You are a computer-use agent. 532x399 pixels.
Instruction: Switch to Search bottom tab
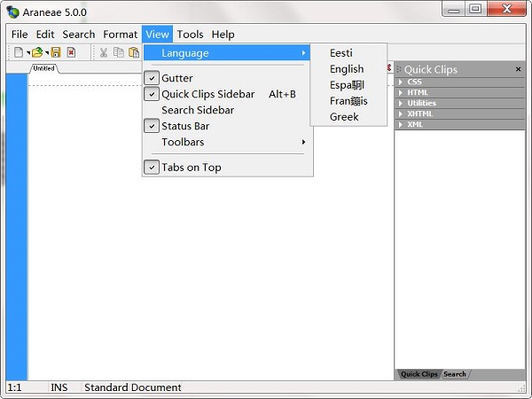(455, 374)
